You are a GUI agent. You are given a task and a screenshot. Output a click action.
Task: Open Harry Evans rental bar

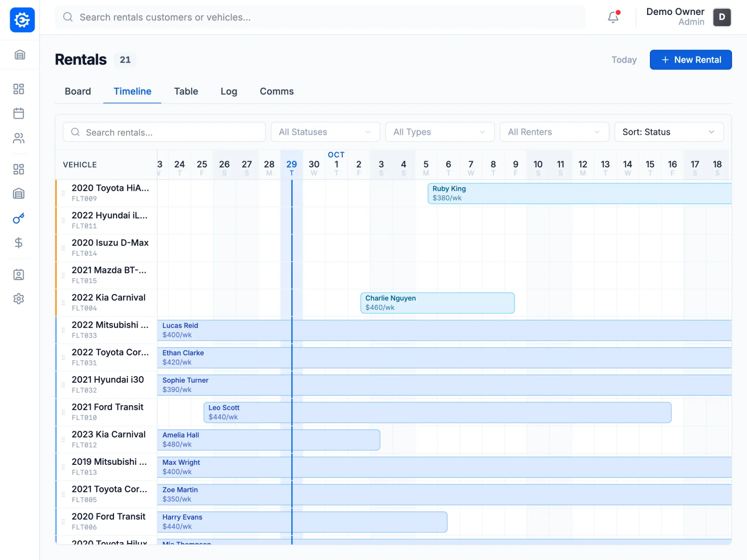click(x=302, y=522)
